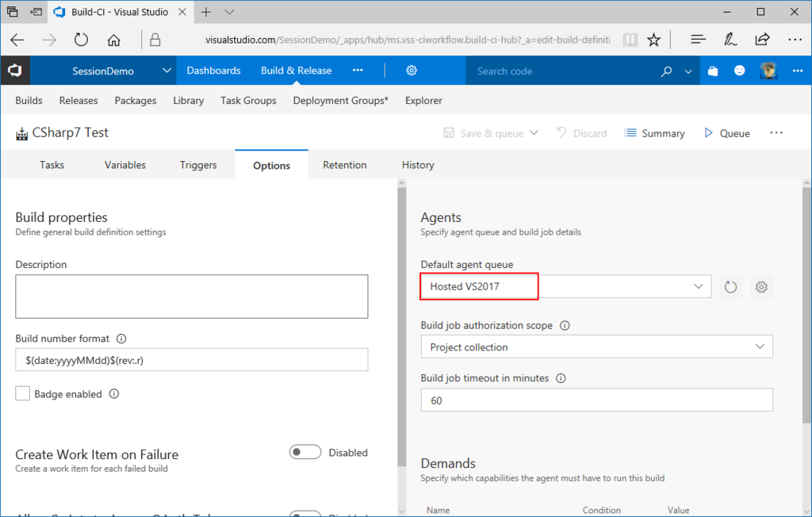Open Task Groups page

248,101
